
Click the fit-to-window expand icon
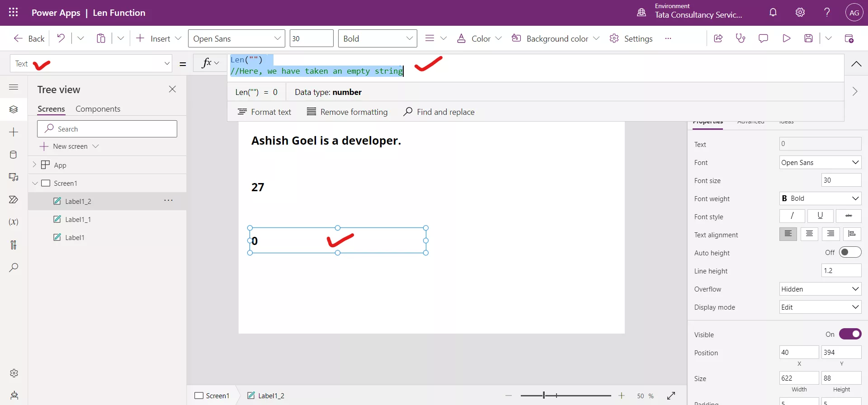(671, 396)
